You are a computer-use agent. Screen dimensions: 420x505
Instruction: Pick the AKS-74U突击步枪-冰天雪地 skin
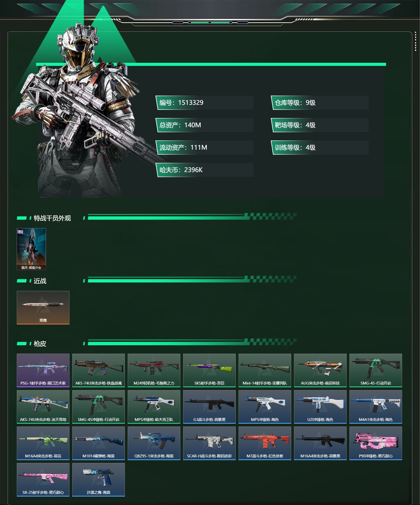[x=43, y=407]
